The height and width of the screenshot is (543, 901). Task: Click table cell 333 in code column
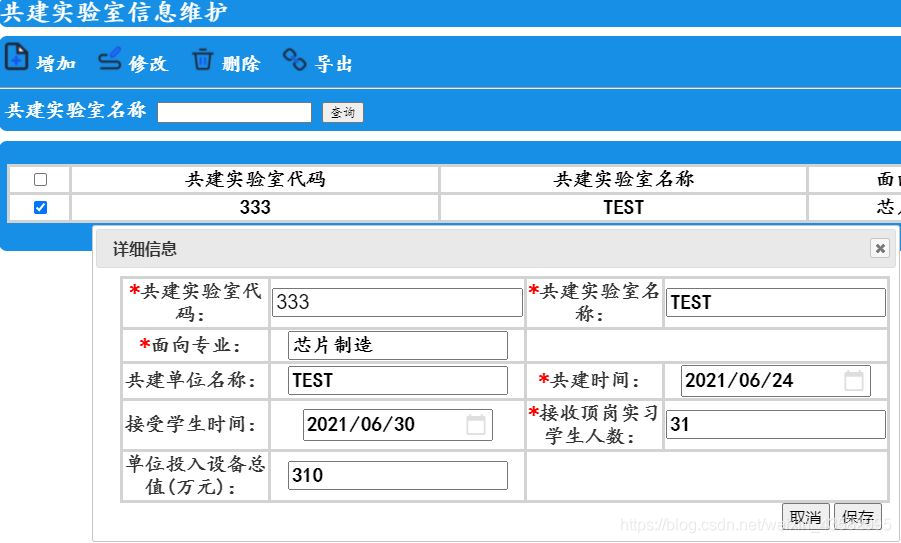pos(255,207)
